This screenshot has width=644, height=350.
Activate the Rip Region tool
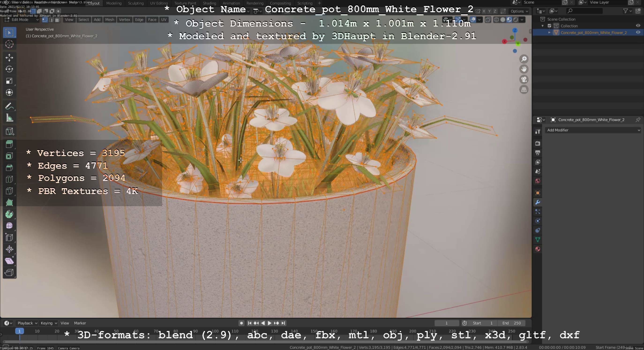click(x=10, y=272)
